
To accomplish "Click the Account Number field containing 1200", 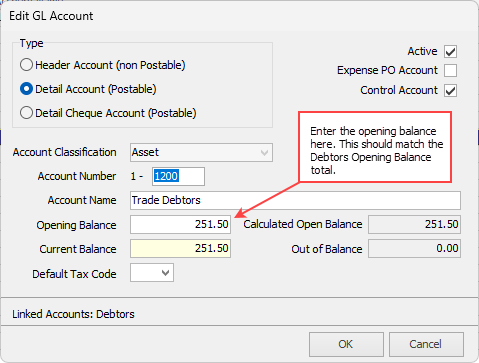I will point(178,176).
